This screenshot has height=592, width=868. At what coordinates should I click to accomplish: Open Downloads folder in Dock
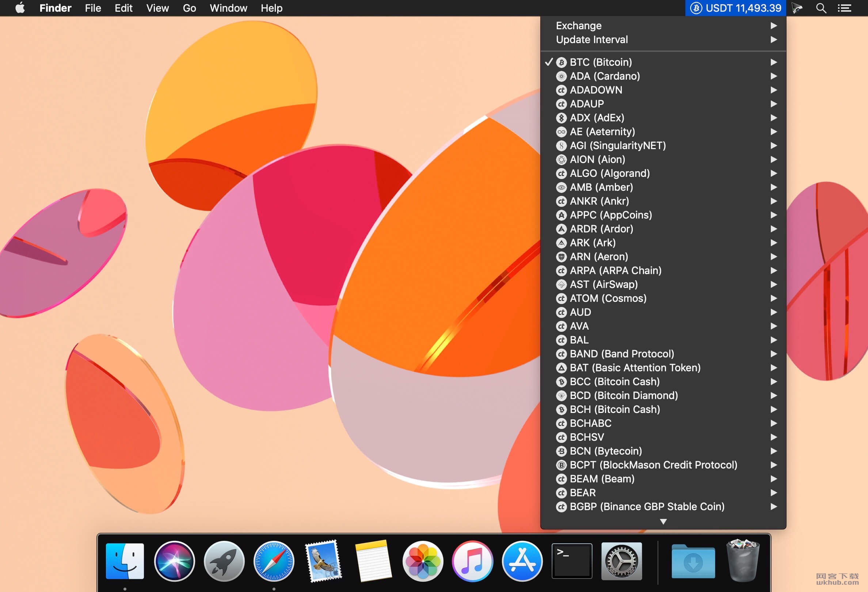click(x=693, y=561)
